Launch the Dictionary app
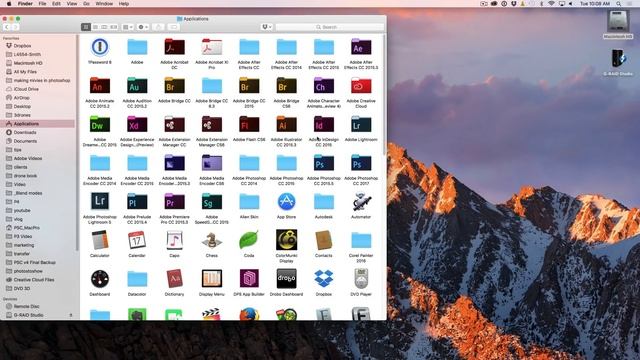Screen dimensions: 640x360 174,279
